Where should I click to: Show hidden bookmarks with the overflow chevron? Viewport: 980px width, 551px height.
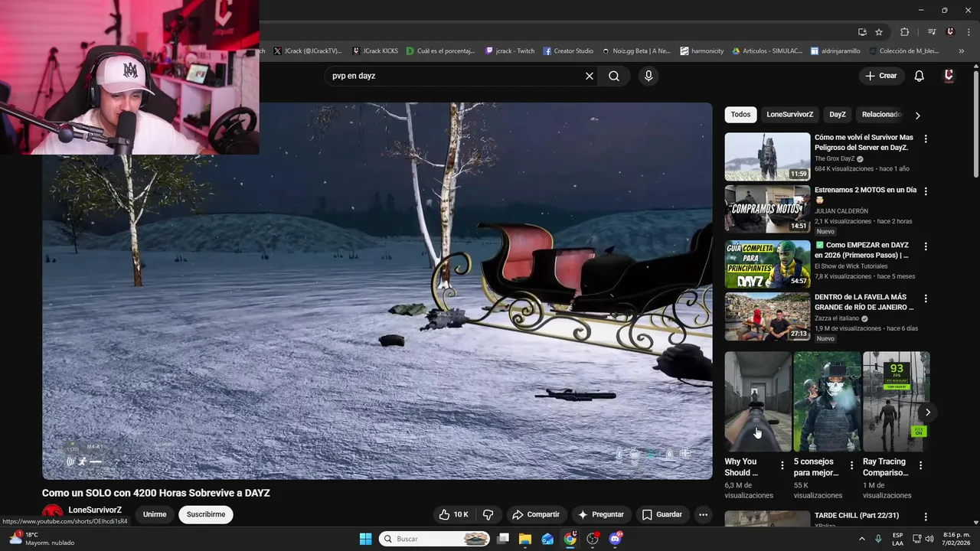click(961, 51)
